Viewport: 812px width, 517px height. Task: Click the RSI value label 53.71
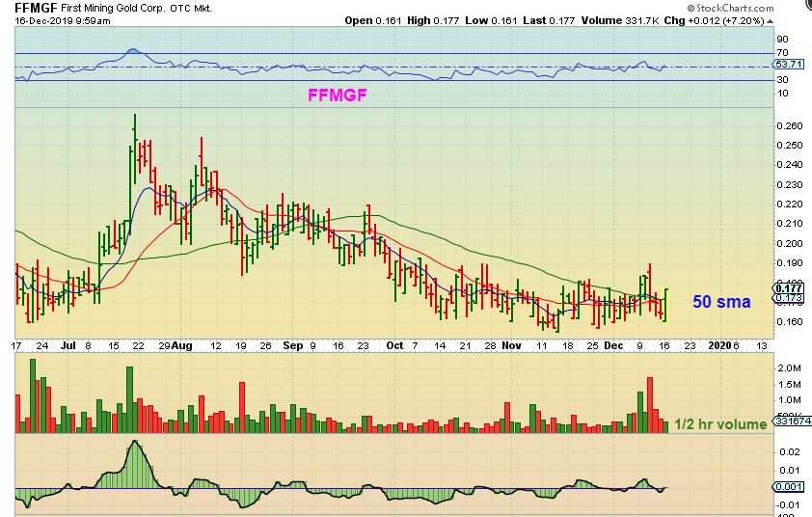(789, 65)
